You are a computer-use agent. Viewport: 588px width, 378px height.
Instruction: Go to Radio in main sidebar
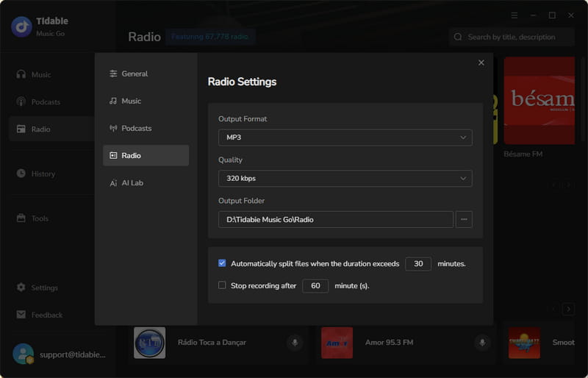51,129
